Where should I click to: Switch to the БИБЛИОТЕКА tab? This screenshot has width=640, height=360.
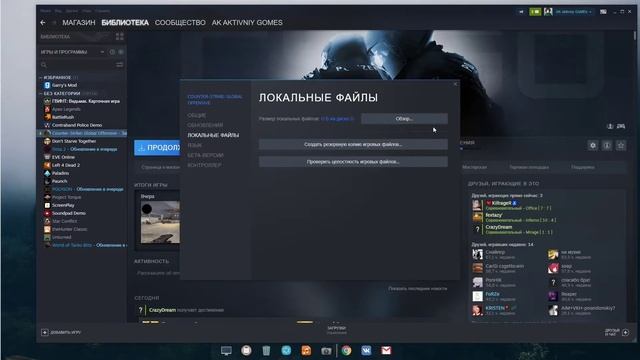click(x=125, y=23)
